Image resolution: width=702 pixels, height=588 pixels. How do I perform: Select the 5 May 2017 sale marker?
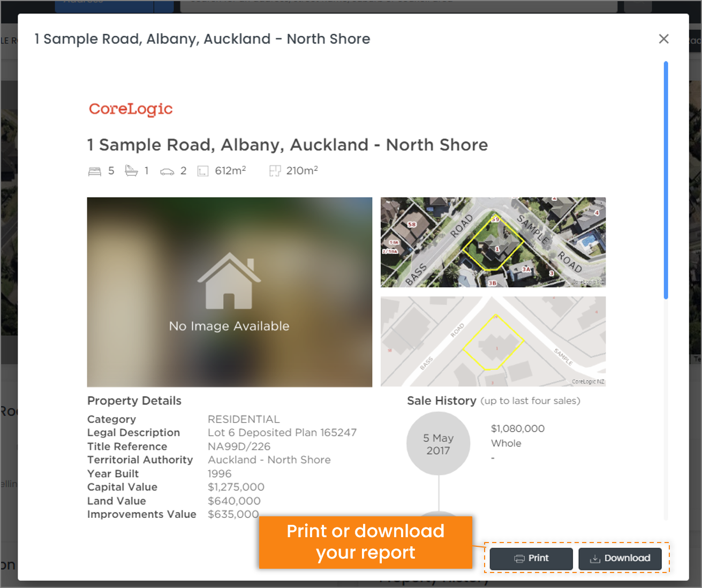point(439,444)
